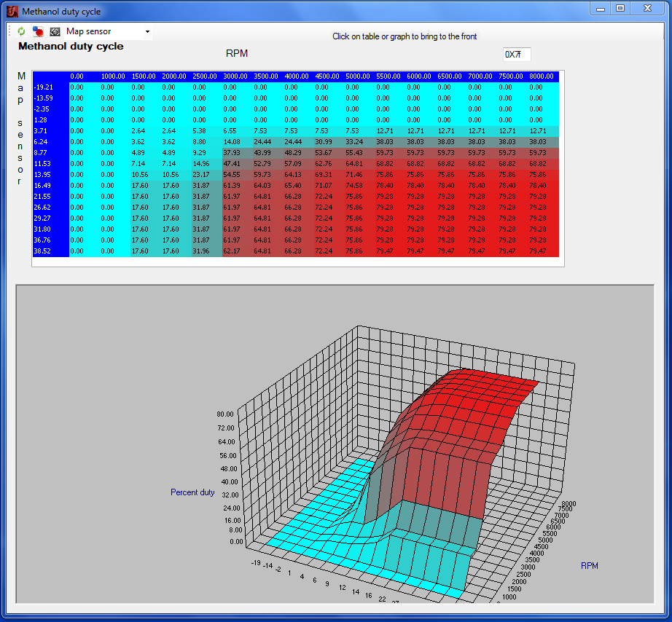The height and width of the screenshot is (622, 672).
Task: Select the 0.00 RPM column header
Action: point(77,76)
